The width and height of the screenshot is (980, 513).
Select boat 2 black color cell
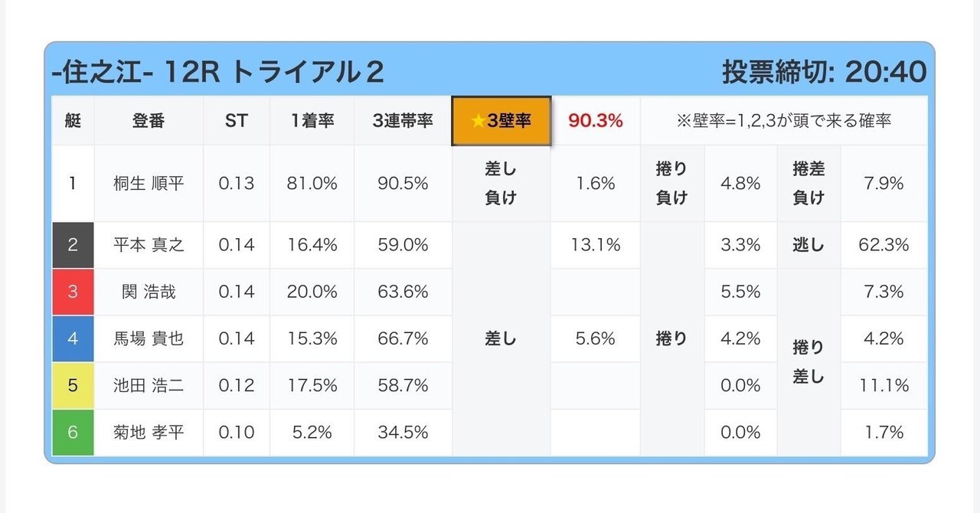73,245
